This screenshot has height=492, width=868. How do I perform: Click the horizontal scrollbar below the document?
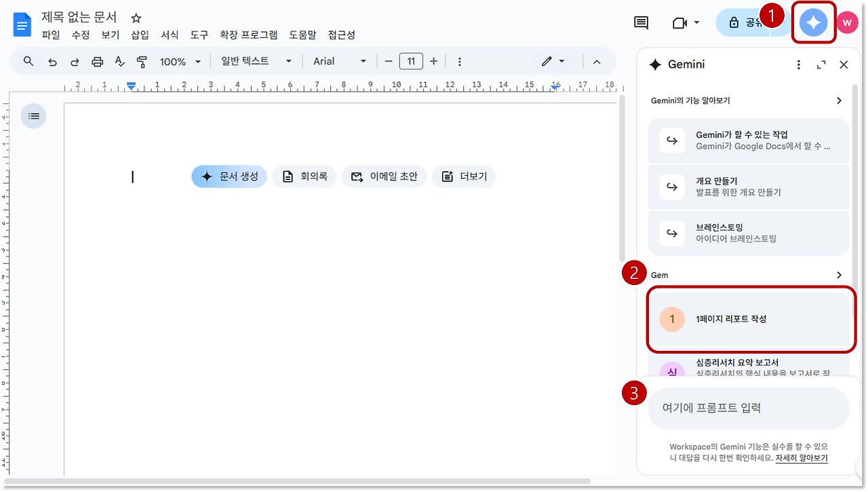coord(298,481)
